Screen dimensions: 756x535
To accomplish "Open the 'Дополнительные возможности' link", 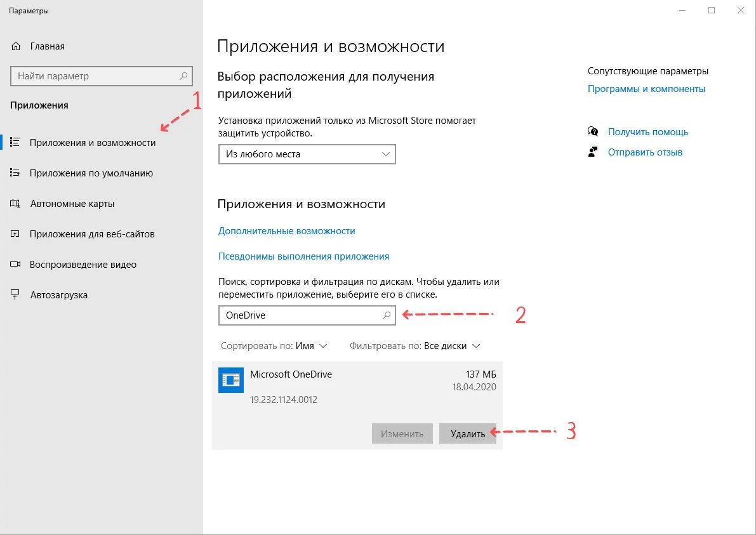I will (x=287, y=231).
